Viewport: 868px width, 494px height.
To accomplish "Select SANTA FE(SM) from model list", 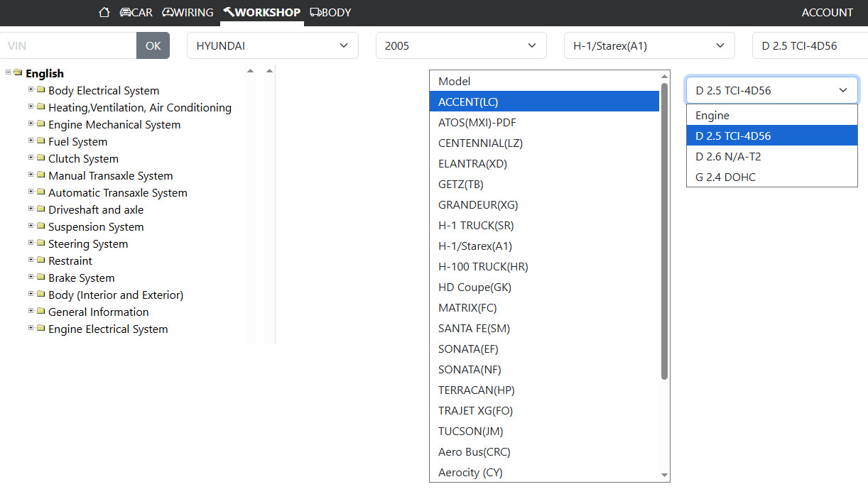I will coord(474,329).
